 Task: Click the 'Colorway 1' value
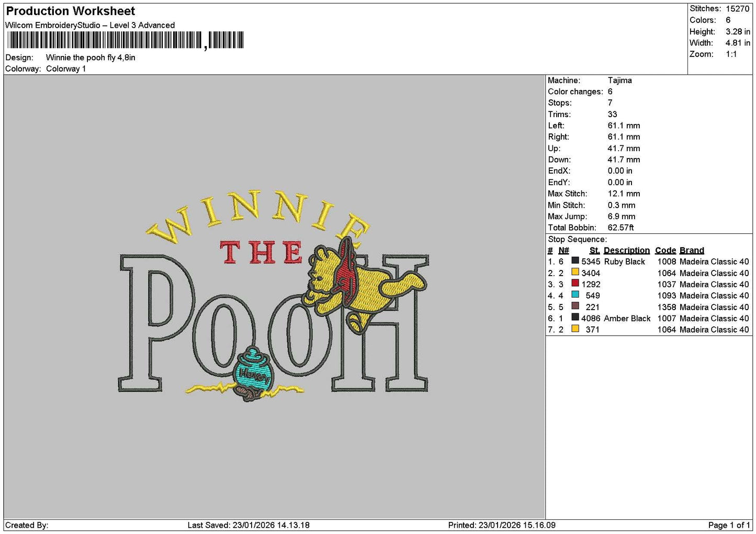pyautogui.click(x=66, y=69)
